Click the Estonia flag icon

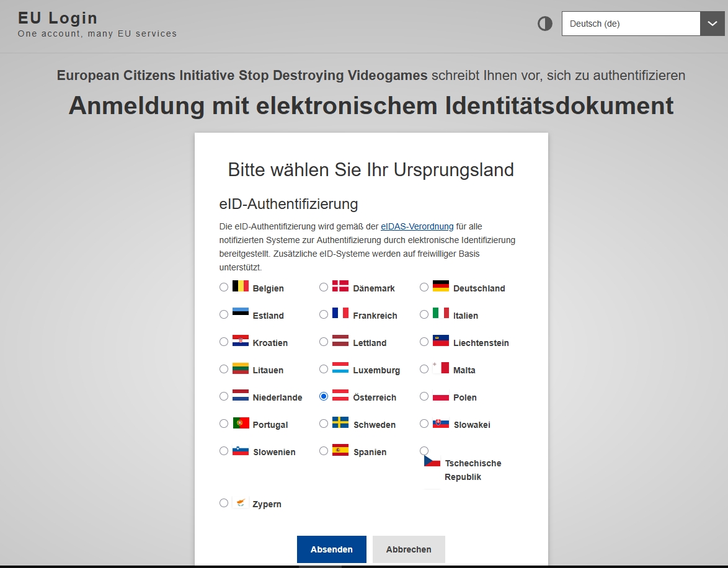[241, 313]
